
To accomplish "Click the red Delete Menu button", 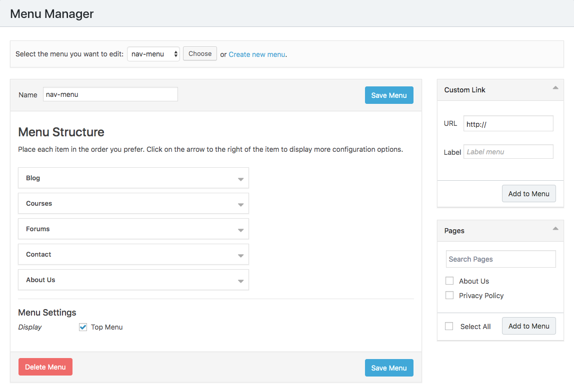I will 45,367.
